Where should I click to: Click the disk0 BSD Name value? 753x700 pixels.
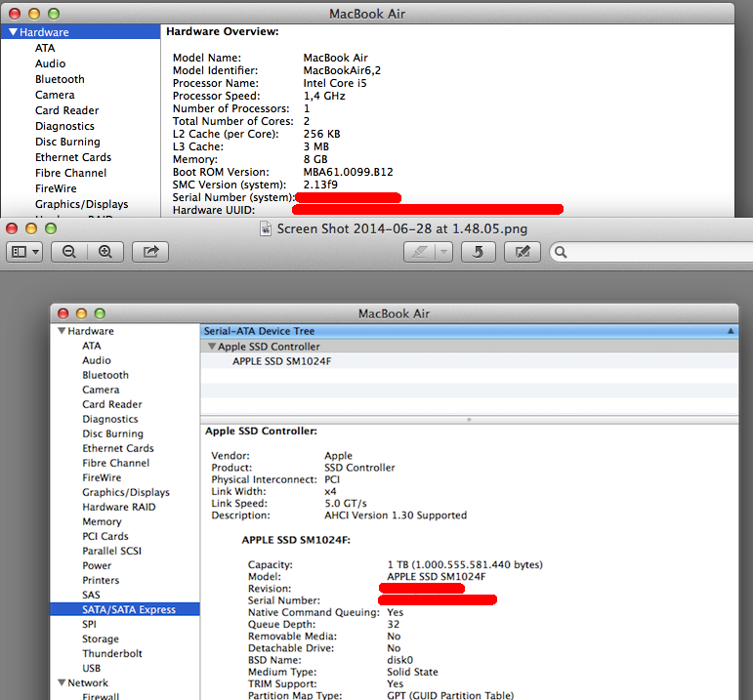[400, 660]
